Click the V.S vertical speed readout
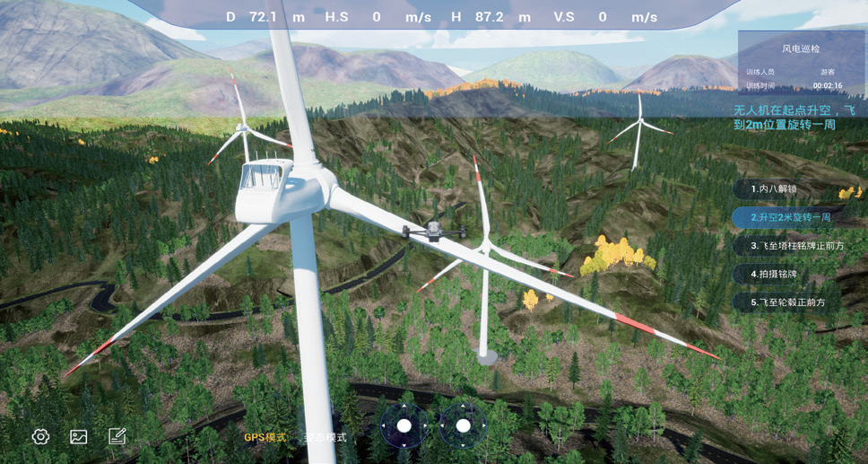Screen dimensions: 868x464 tap(604, 17)
